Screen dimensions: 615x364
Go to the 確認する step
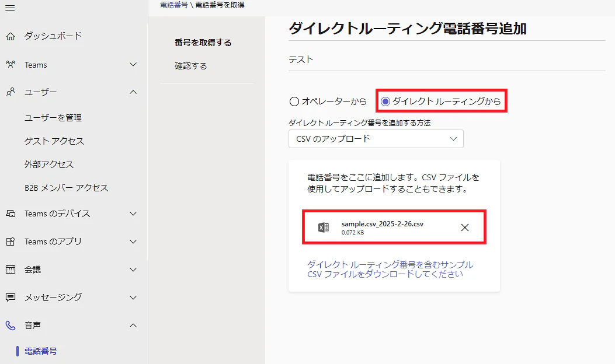pyautogui.click(x=190, y=66)
